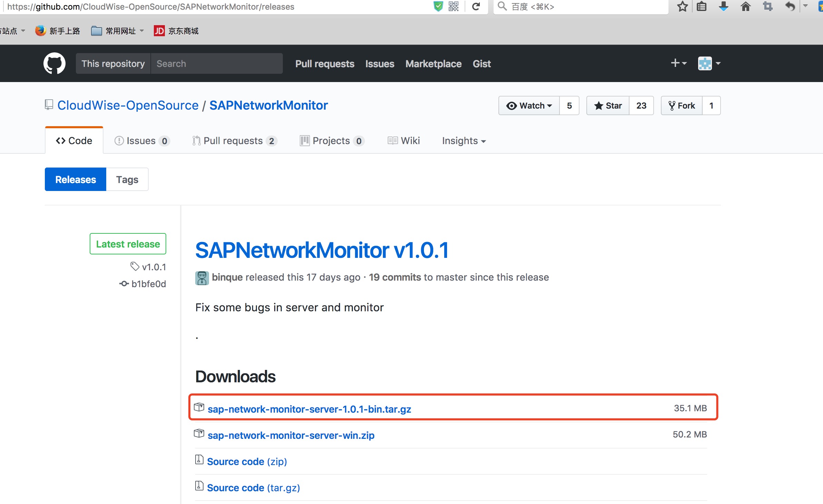Image resolution: width=823 pixels, height=504 pixels.
Task: Click the browser reload icon
Action: [476, 7]
